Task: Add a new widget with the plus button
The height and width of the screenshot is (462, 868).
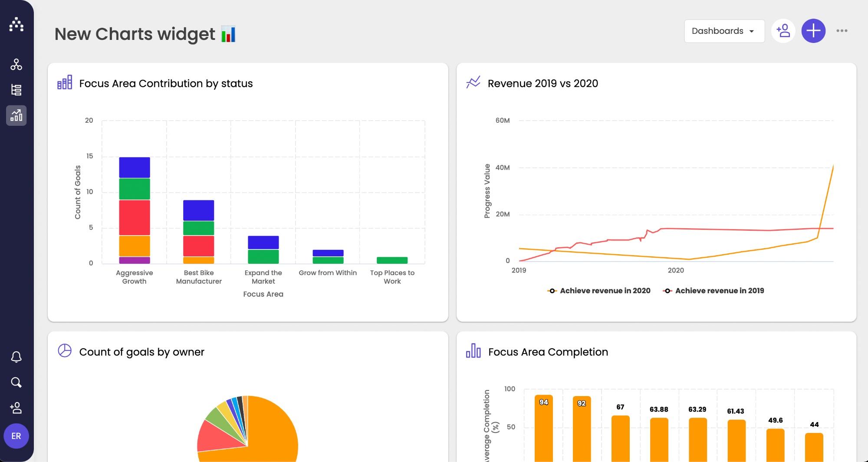Action: 813,31
